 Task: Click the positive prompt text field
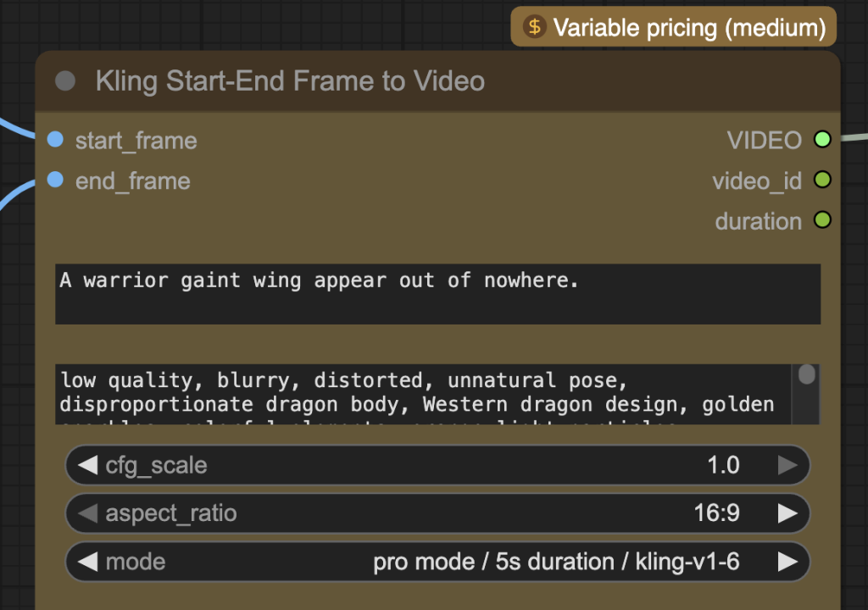tap(437, 294)
